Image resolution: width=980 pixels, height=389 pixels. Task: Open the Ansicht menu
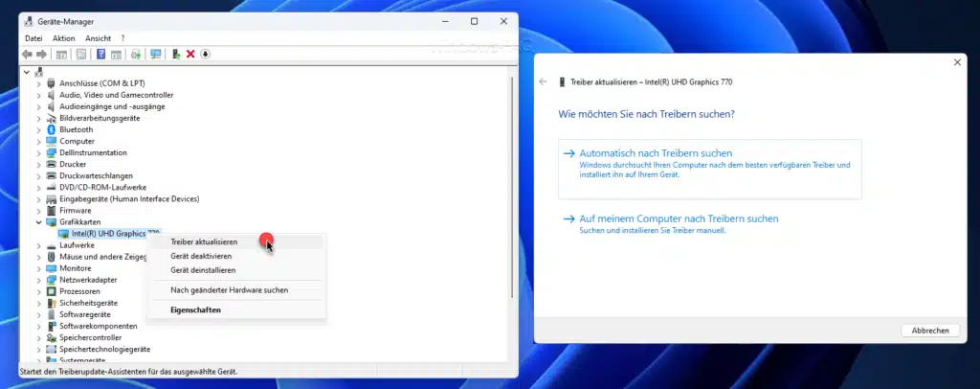point(99,38)
